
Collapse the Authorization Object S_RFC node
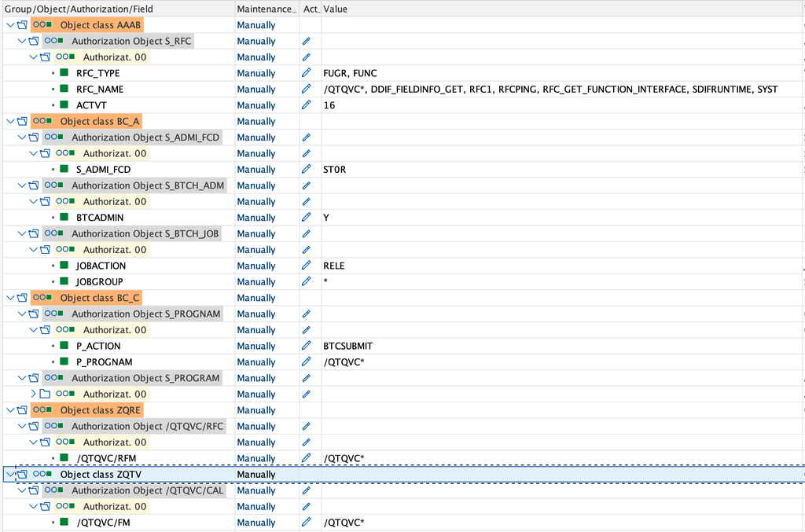coord(21,41)
